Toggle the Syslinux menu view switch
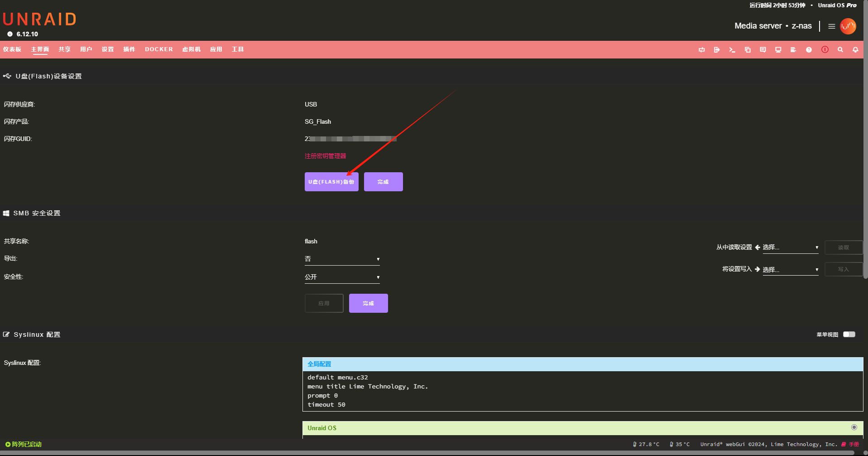The height and width of the screenshot is (456, 868). [x=849, y=335]
